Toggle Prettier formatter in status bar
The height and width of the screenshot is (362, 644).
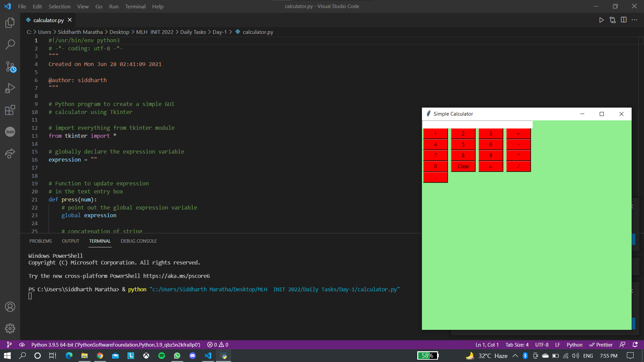[x=601, y=345]
